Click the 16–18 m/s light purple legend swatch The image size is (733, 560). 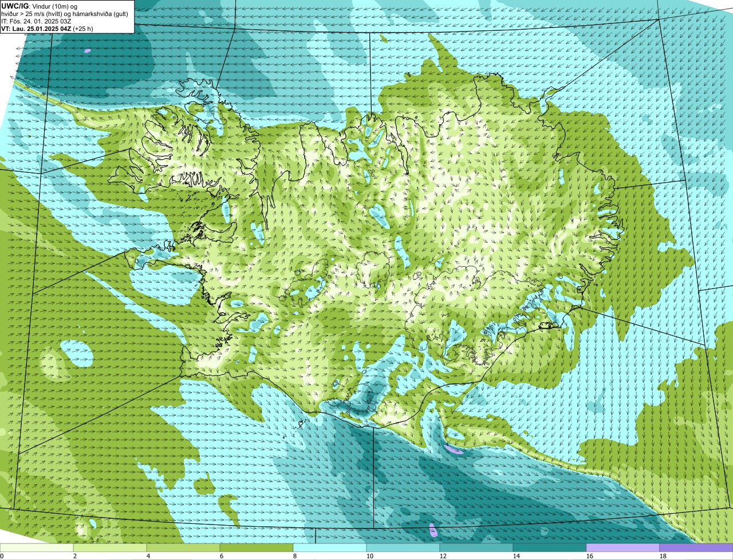[623, 547]
